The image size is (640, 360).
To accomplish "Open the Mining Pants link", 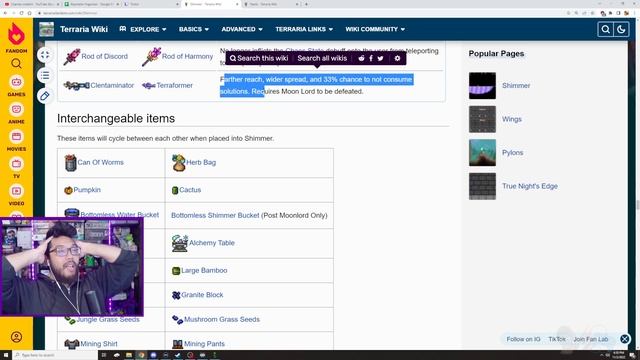I will (x=204, y=344).
